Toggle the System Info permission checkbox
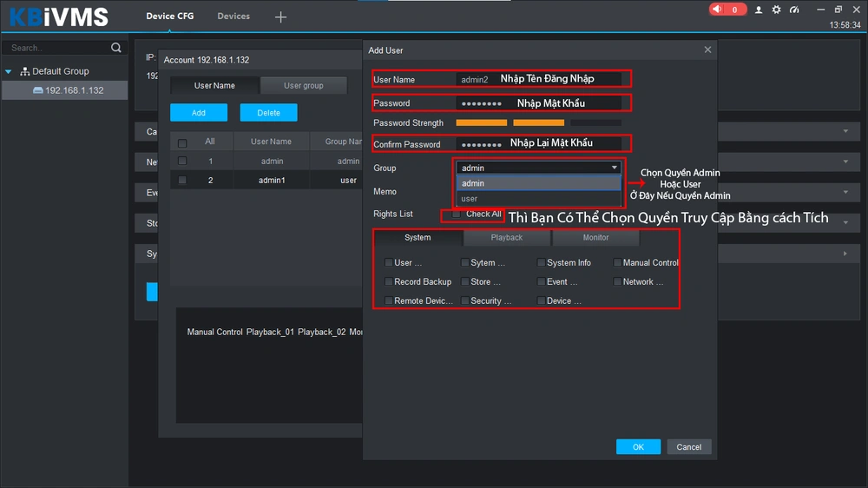 [542, 263]
